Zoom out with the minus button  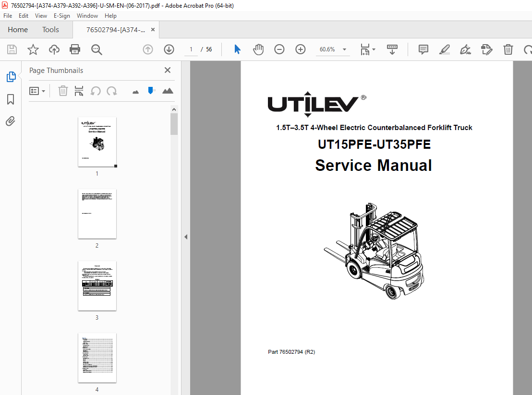tap(279, 49)
